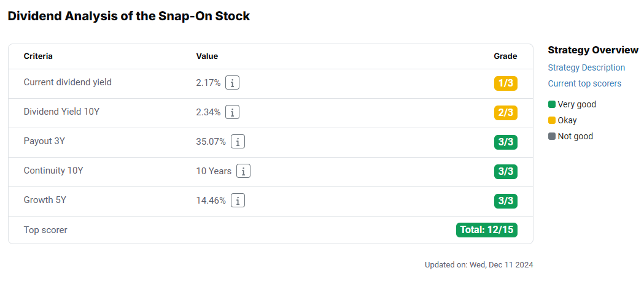644x284 pixels.
Task: Click the green Very good legend swatch
Action: 551,104
